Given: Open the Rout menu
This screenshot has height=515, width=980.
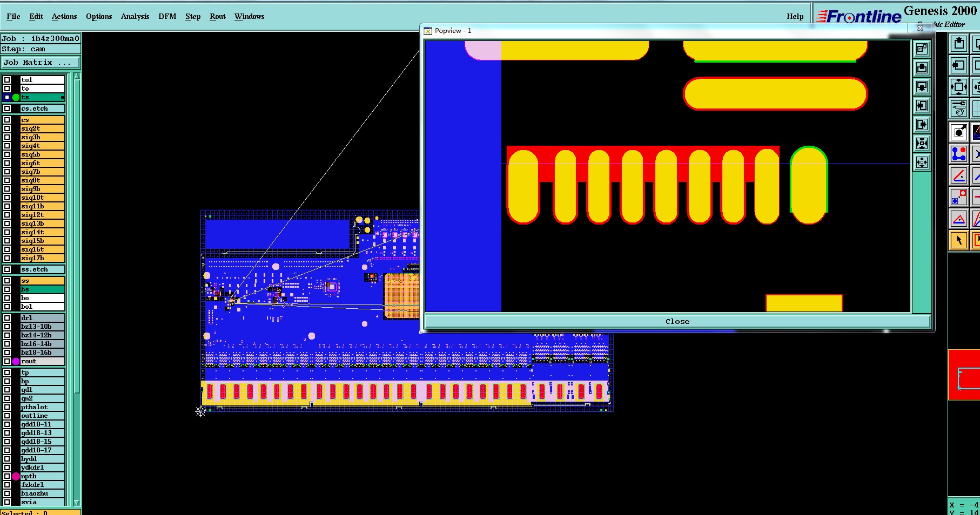Looking at the screenshot, I should [x=218, y=16].
